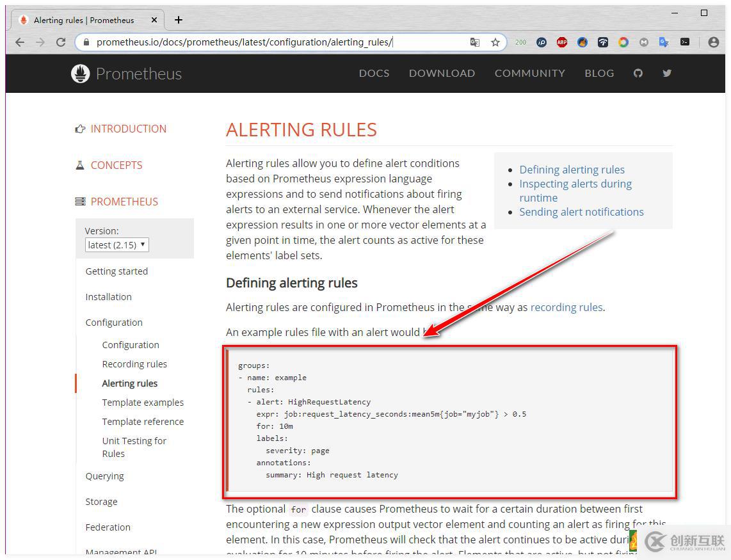Expand Storage in sidebar
Screen dimensions: 731x560
tap(101, 502)
